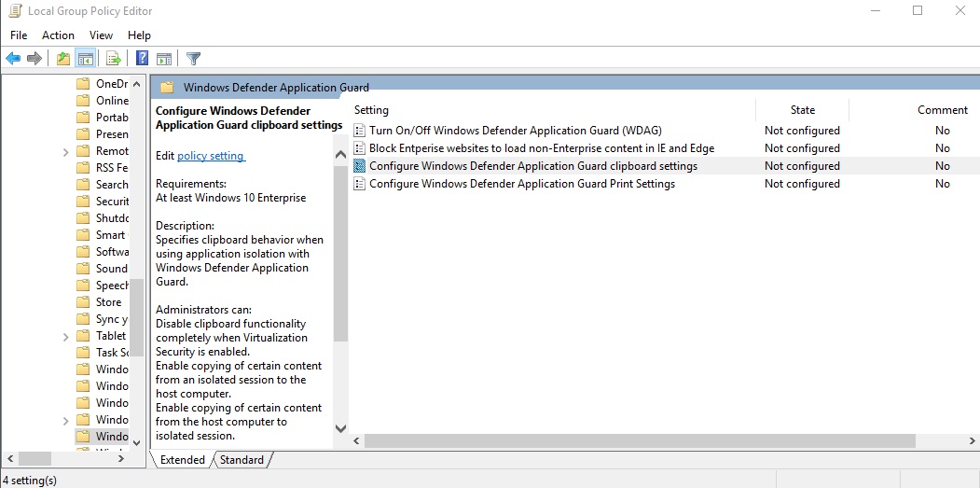Click the folder icon next to Sound
980x488 pixels.
pos(83,268)
